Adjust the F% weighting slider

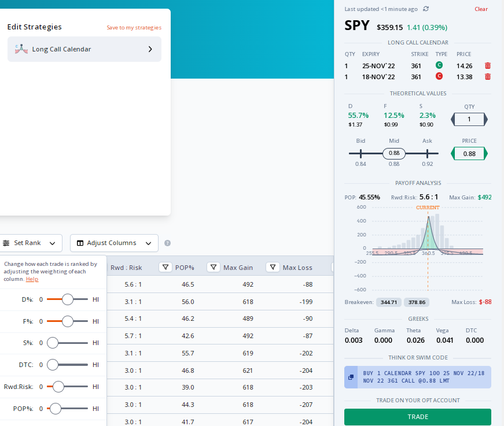(68, 321)
